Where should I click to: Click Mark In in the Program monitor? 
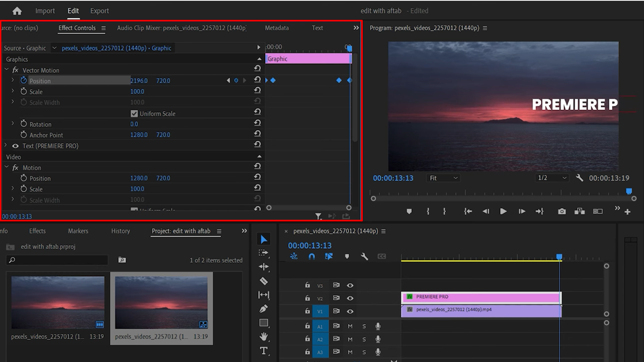click(428, 211)
